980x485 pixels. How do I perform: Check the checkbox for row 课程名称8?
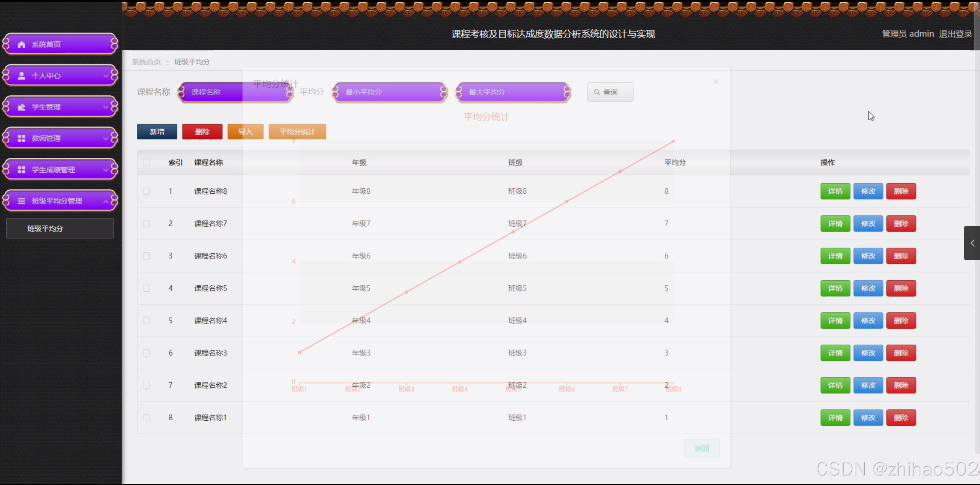tap(146, 191)
